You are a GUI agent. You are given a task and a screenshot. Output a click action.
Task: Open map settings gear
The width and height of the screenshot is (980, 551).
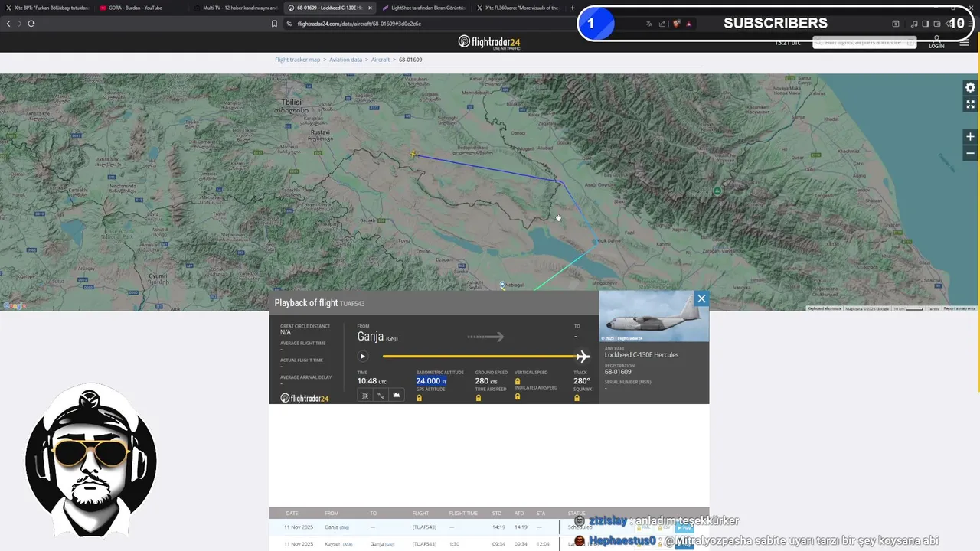click(970, 88)
